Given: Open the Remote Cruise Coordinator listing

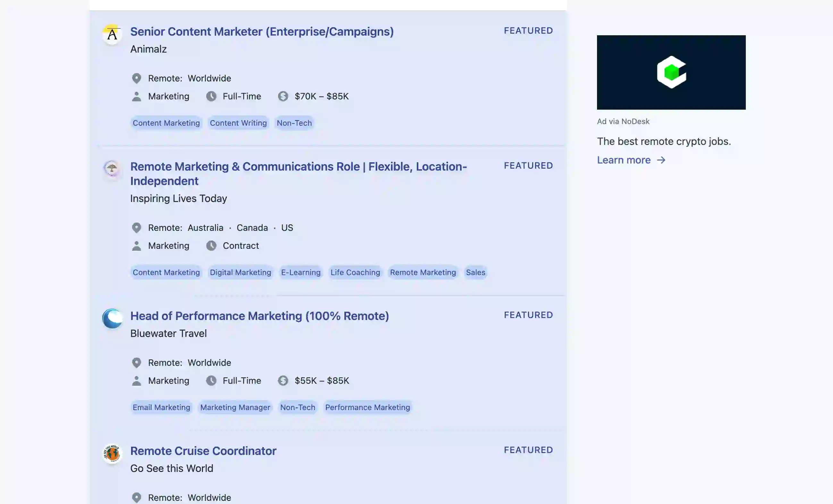Looking at the screenshot, I should 203,450.
